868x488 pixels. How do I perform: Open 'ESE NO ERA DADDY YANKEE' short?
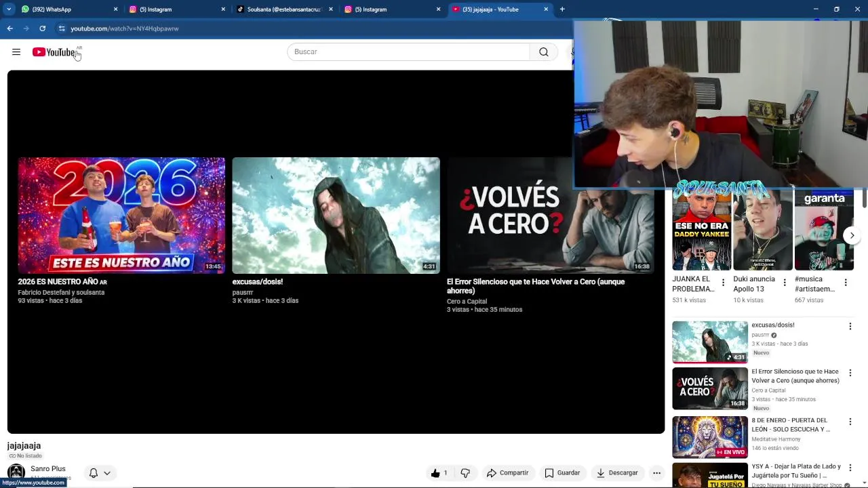(702, 230)
